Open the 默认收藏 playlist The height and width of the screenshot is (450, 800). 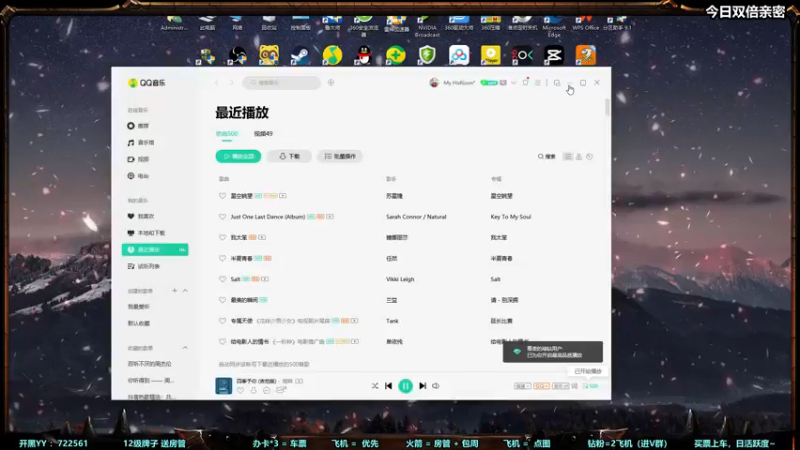[139, 323]
